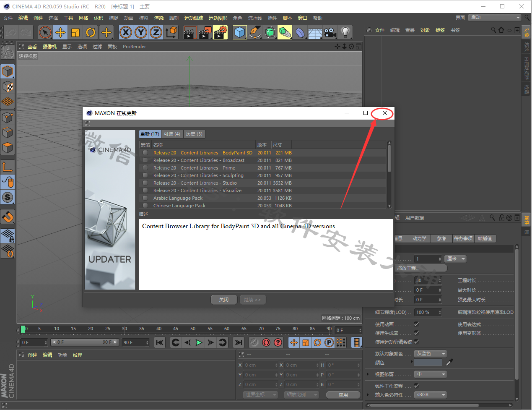The image size is (532, 410).
Task: Switch to the 动力学 attribute tab
Action: (419, 238)
